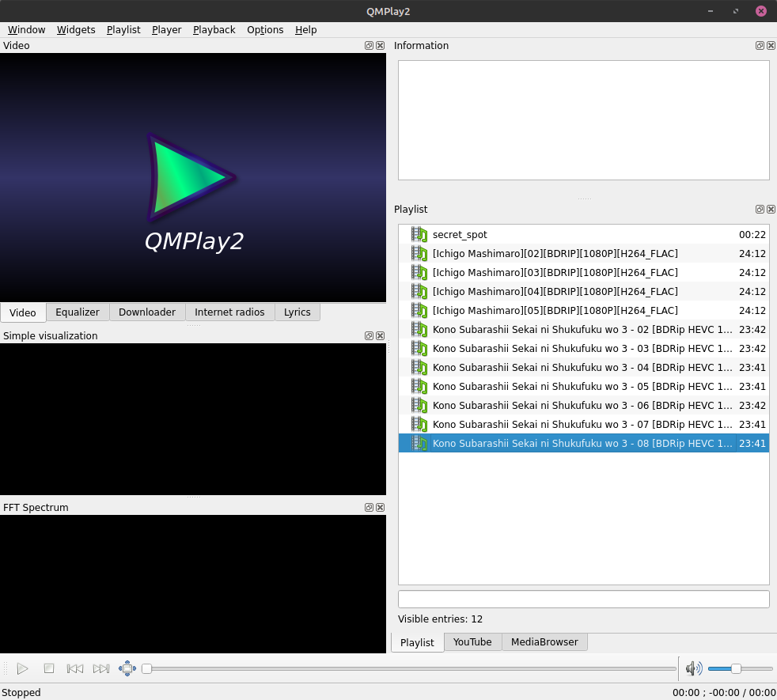Switch to the Downloader tab
The image size is (777, 700).
(x=146, y=312)
